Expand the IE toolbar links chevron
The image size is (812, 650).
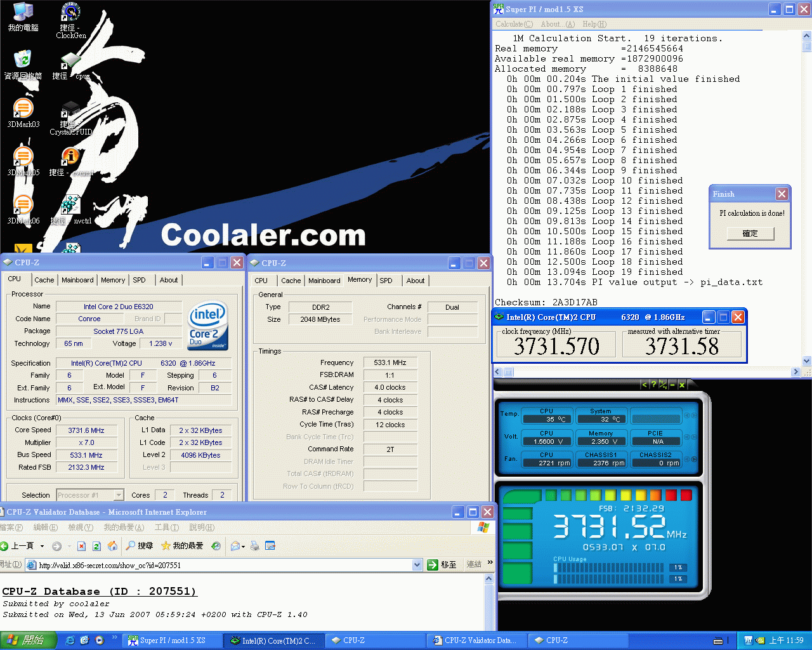(x=490, y=564)
